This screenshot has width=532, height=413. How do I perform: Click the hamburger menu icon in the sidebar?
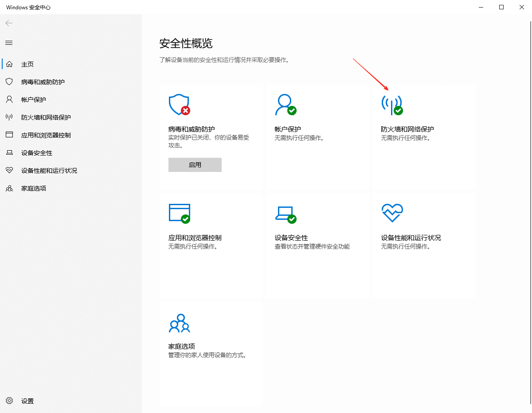[x=9, y=43]
